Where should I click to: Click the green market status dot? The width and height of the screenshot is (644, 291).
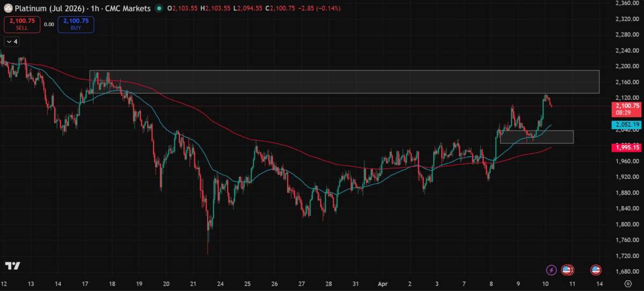point(158,9)
